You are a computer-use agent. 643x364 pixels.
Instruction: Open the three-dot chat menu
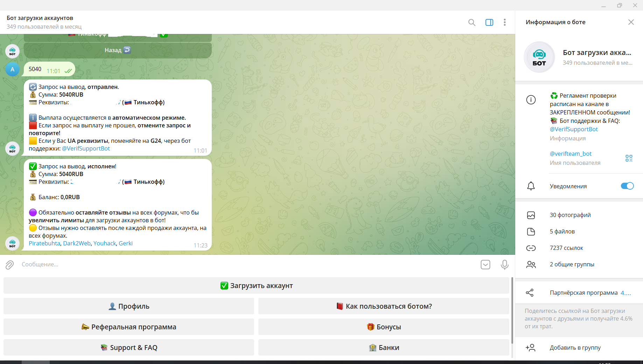pyautogui.click(x=504, y=22)
